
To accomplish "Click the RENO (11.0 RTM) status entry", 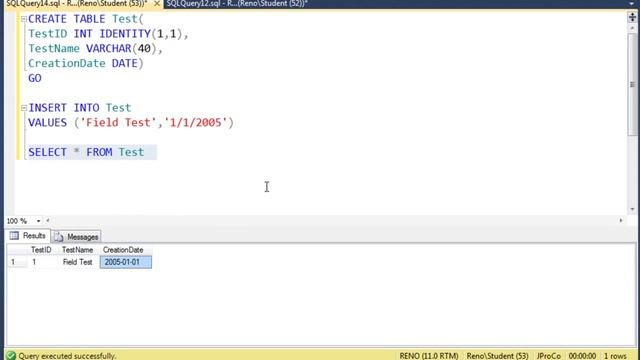I will point(429,356).
